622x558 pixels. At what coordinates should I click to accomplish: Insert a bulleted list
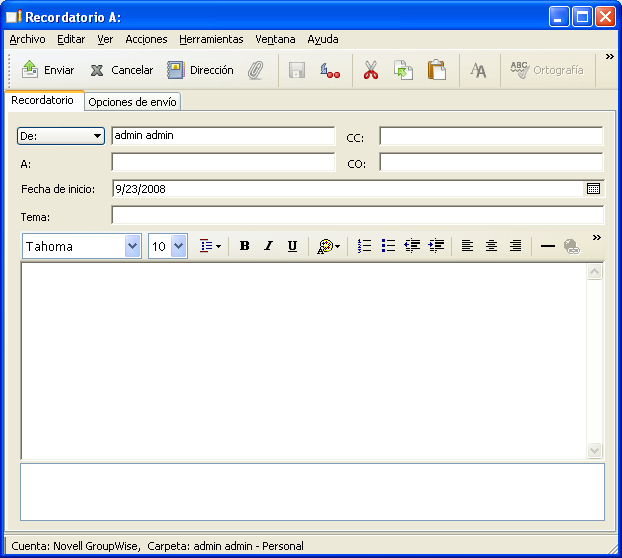pyautogui.click(x=388, y=246)
